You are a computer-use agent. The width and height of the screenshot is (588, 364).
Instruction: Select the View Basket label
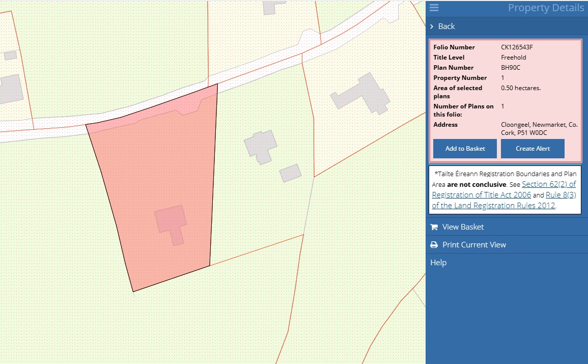(463, 227)
